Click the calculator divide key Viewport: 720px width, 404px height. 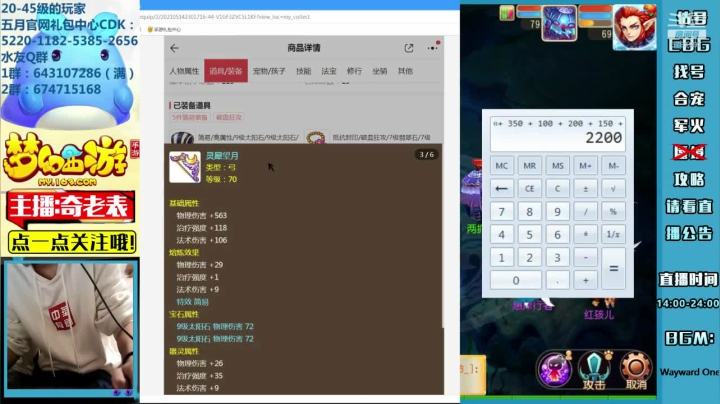pos(585,212)
